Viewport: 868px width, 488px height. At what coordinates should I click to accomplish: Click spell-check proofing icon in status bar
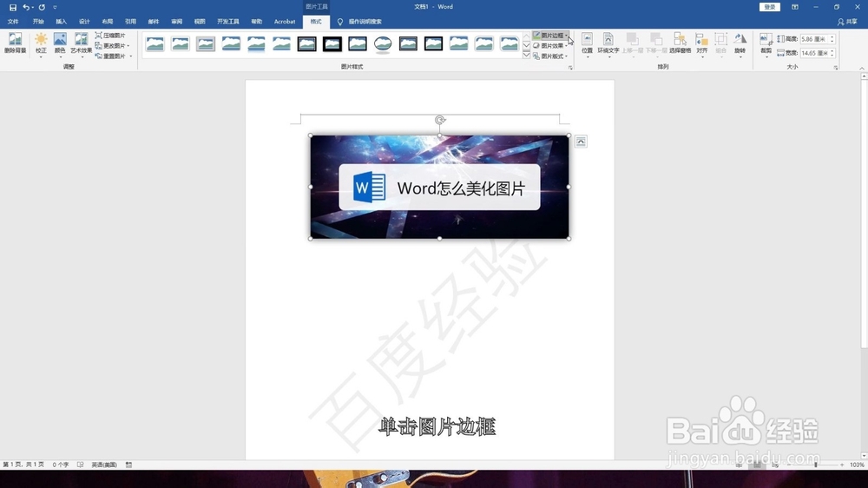80,465
